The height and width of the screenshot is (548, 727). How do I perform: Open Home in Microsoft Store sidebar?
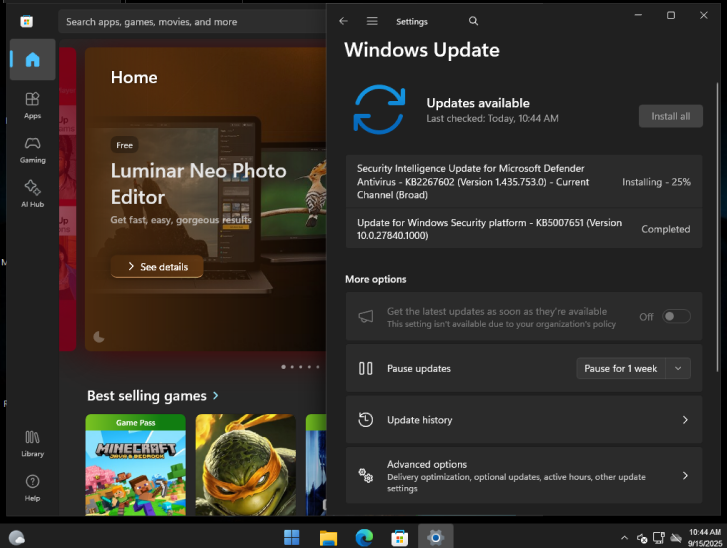click(32, 59)
